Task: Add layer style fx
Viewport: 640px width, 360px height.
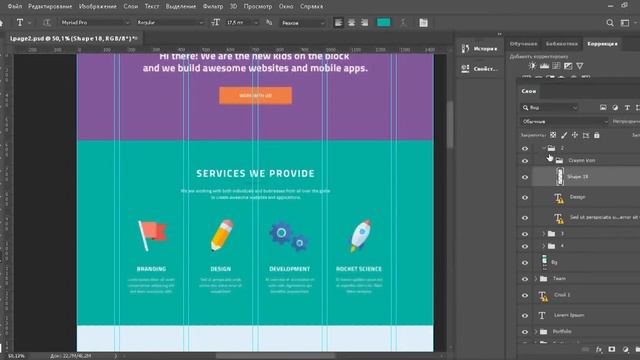Action: tap(599, 350)
